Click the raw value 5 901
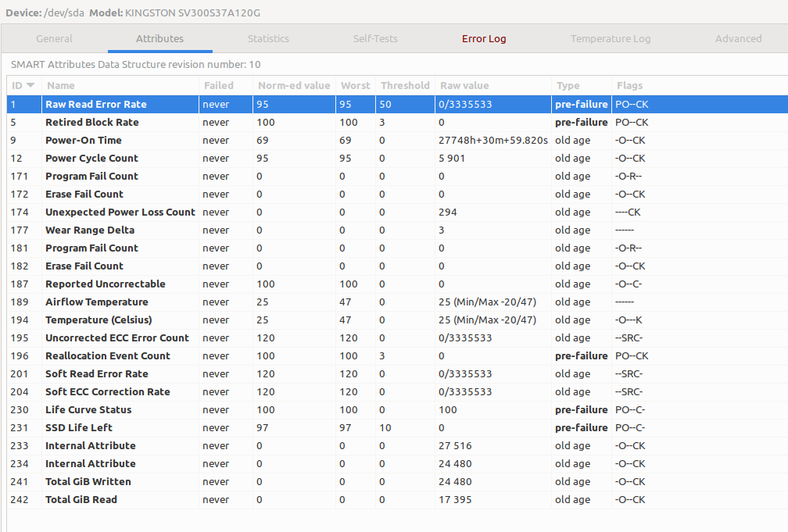Image resolution: width=788 pixels, height=532 pixels. coord(452,159)
